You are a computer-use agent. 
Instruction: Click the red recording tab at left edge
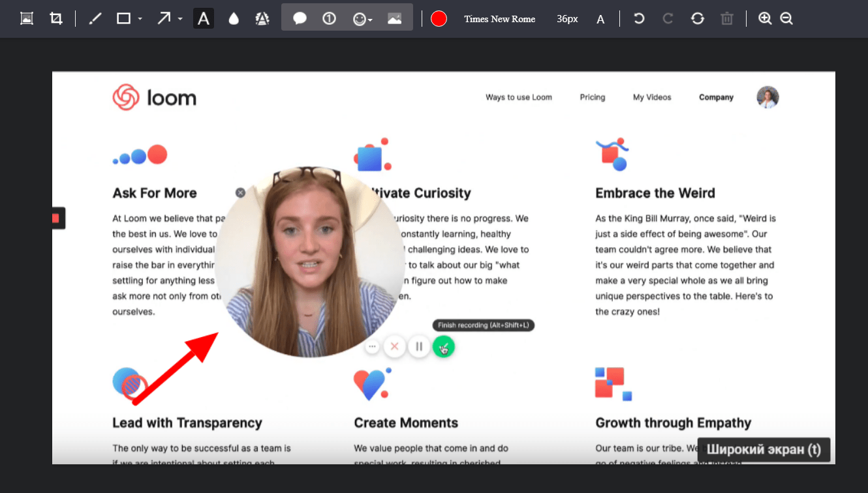(x=59, y=218)
